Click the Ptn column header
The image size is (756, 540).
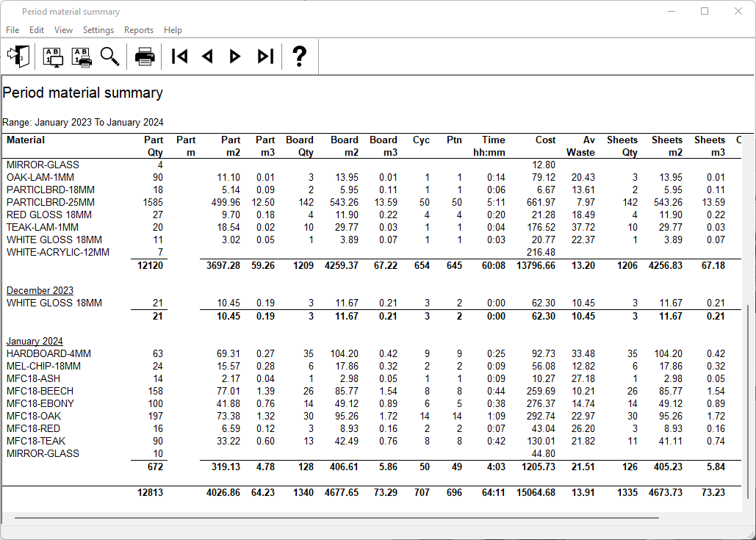pyautogui.click(x=454, y=140)
